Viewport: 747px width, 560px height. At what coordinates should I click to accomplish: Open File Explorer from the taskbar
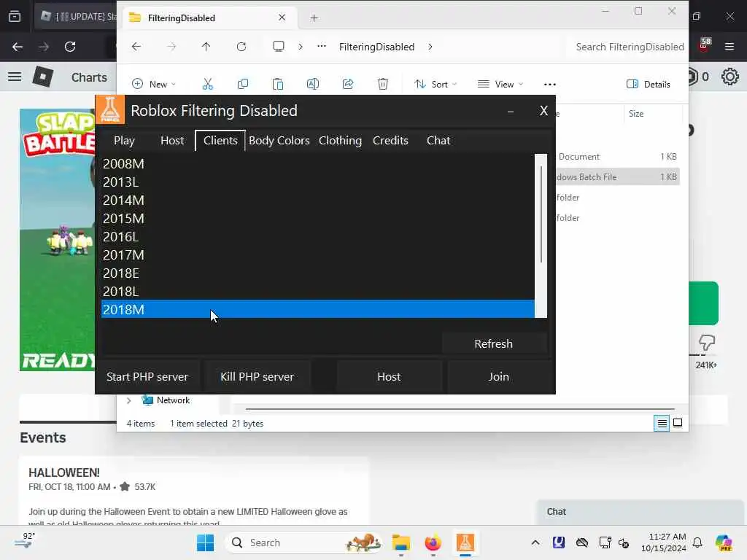pos(401,542)
